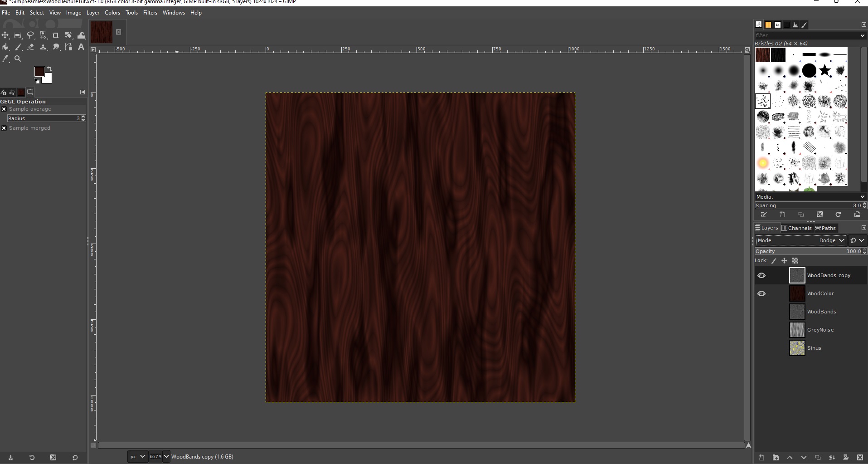Open the Filters menu

click(x=150, y=12)
